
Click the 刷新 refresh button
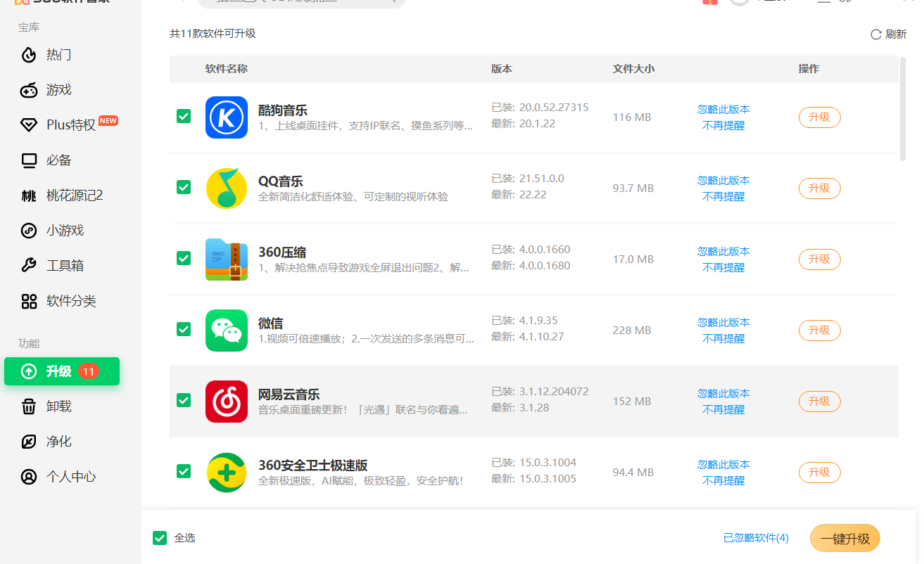(x=889, y=34)
